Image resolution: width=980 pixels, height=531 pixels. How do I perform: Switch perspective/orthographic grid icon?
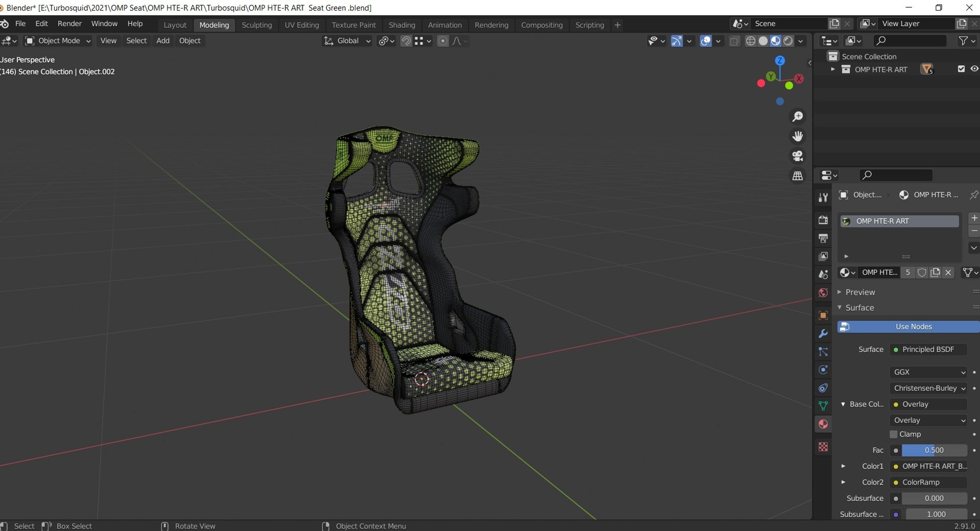pos(797,176)
